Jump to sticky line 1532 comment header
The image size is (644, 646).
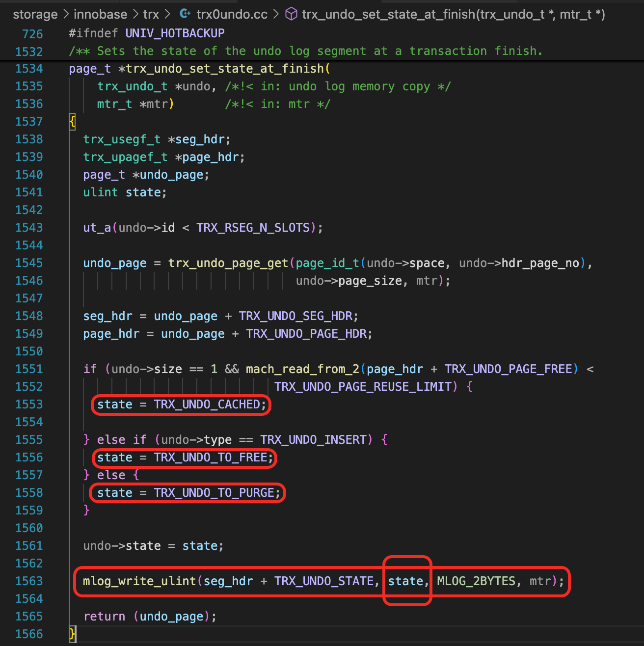coord(304,51)
